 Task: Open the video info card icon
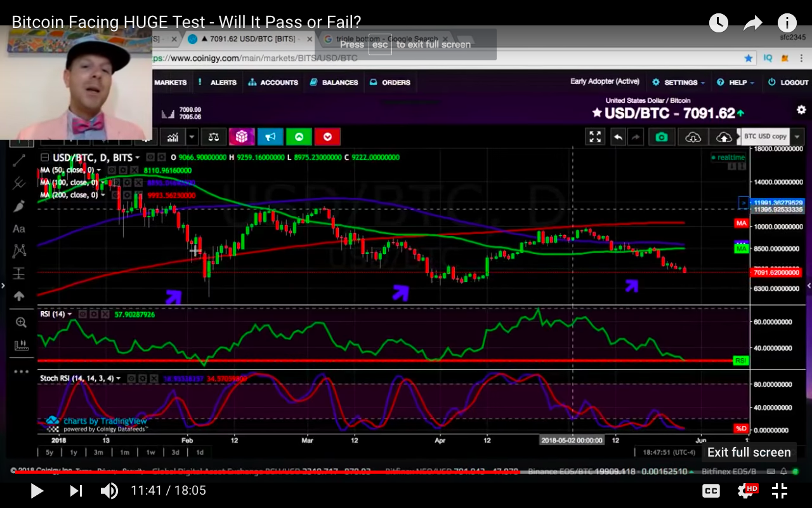click(x=787, y=23)
